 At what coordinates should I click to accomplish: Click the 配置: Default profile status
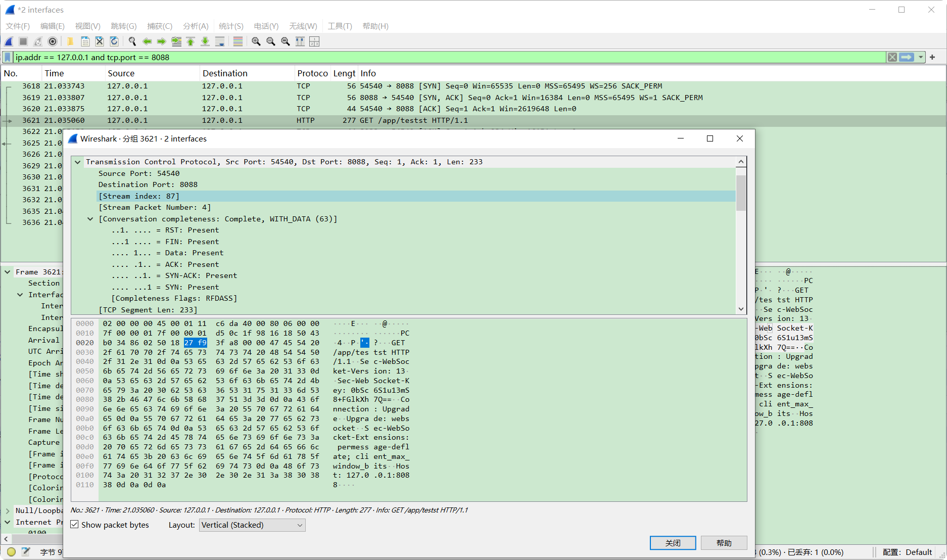click(907, 552)
